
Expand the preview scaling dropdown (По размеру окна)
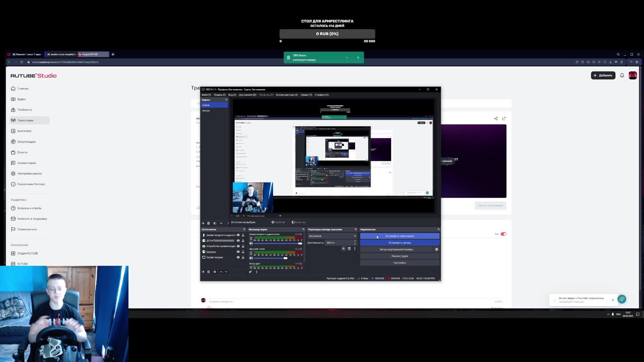coord(280,216)
